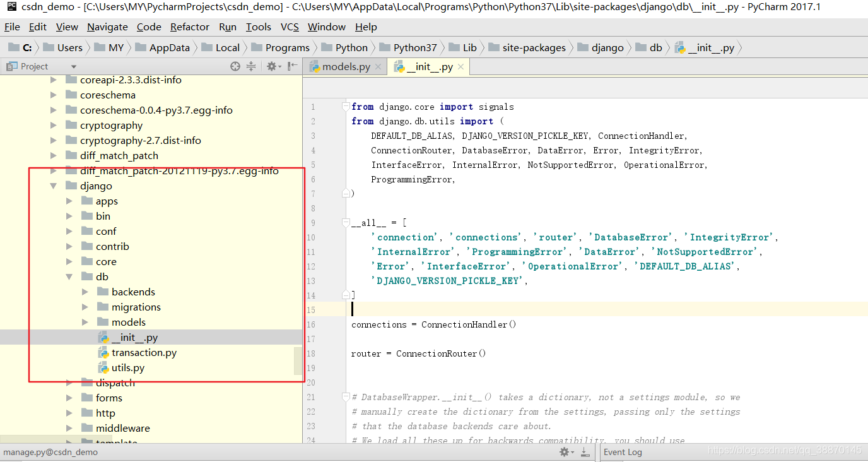The width and height of the screenshot is (868, 462).
Task: Open the Navigate menu
Action: point(107,27)
